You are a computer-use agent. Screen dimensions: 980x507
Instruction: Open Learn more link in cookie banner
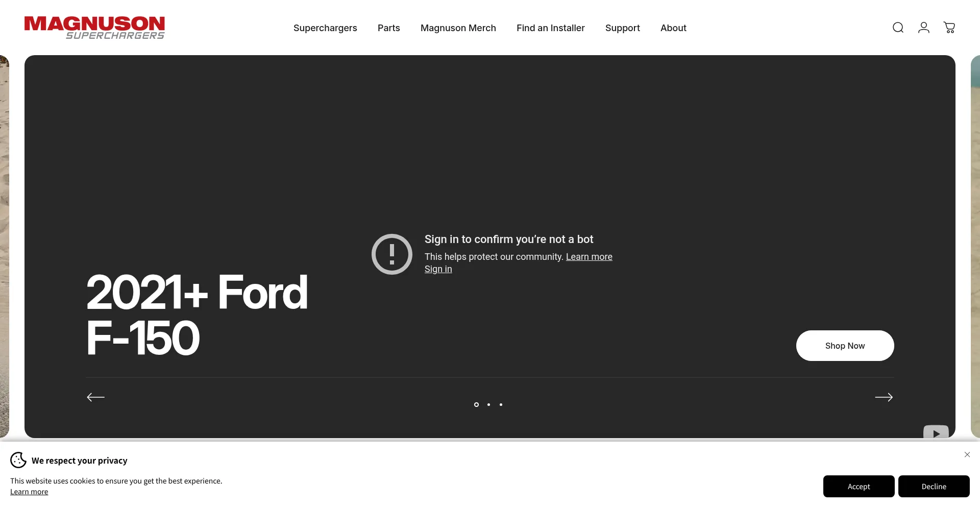(x=29, y=492)
